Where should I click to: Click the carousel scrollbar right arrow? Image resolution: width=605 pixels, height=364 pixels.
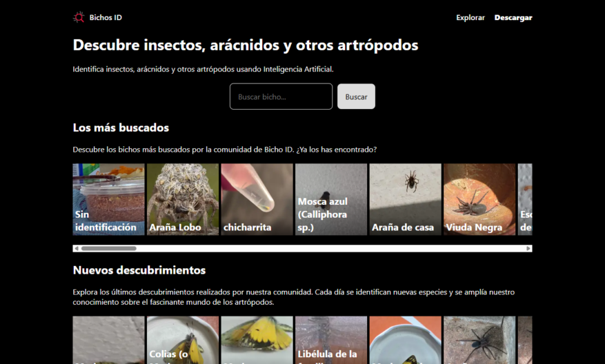pos(528,248)
